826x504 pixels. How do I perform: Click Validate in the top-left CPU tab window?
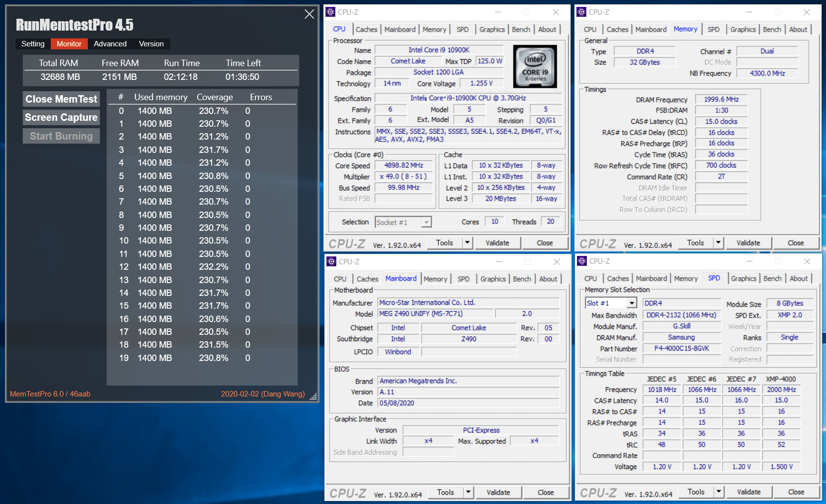tap(497, 243)
